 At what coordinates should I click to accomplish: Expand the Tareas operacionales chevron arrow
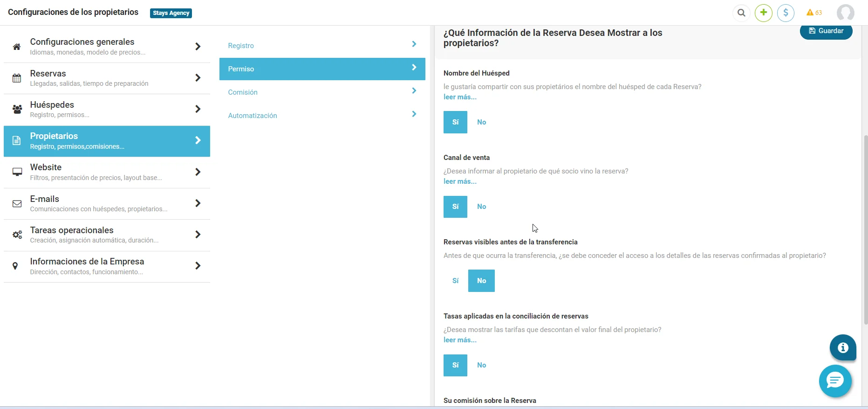pyautogui.click(x=198, y=235)
